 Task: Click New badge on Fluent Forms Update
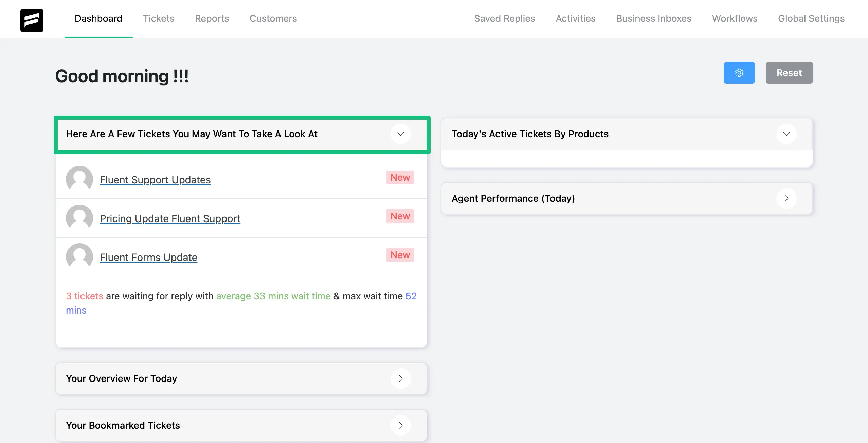[x=400, y=255]
